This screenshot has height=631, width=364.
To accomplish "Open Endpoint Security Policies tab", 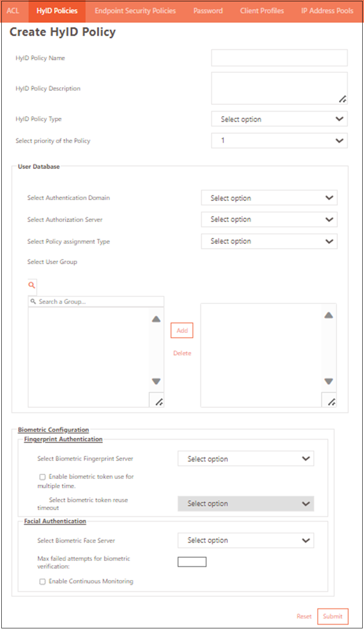I will tap(135, 11).
